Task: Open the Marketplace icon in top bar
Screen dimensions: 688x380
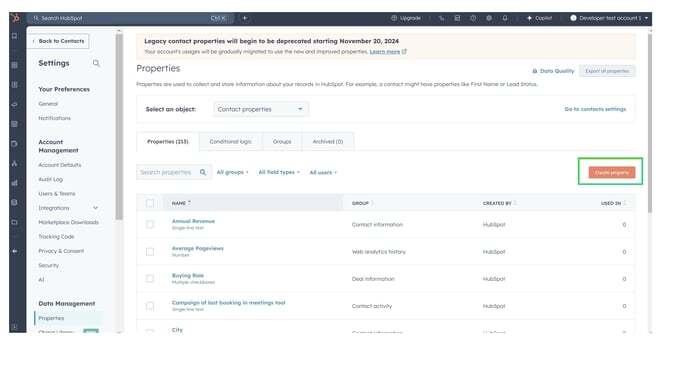Action: (x=457, y=18)
